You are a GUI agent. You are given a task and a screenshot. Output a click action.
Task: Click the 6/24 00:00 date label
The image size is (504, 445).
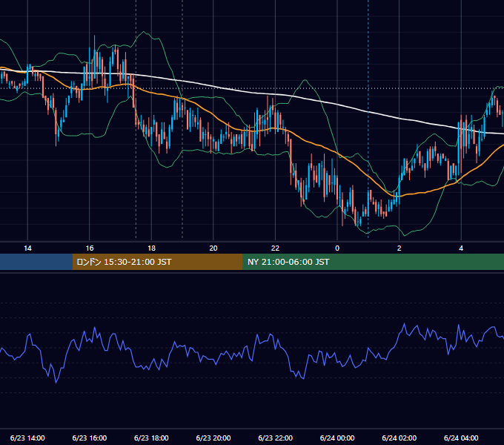pos(337,438)
